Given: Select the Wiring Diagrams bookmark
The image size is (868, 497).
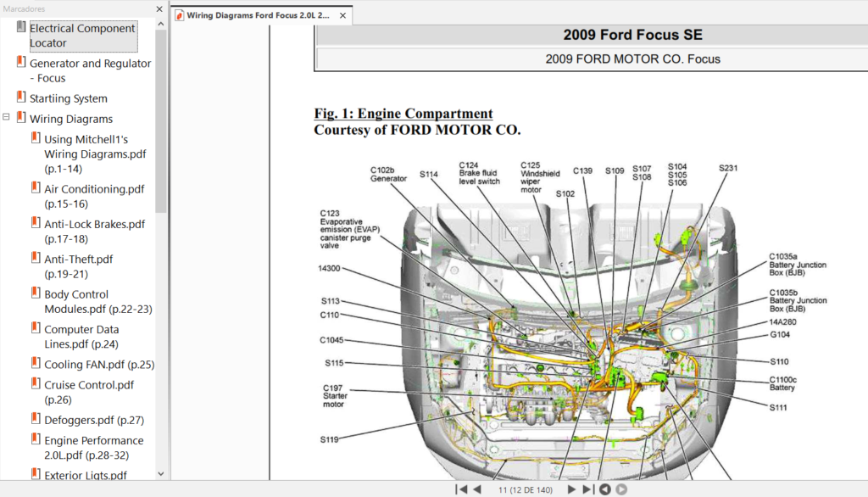Looking at the screenshot, I should pos(71,119).
